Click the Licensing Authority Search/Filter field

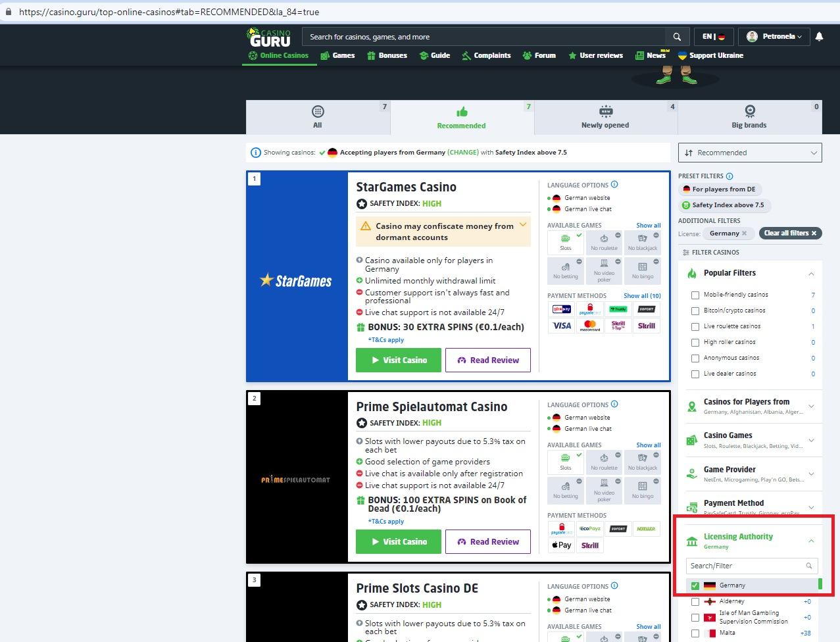pyautogui.click(x=747, y=566)
